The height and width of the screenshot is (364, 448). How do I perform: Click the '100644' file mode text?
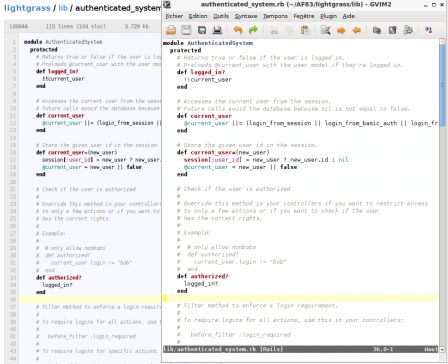click(18, 26)
